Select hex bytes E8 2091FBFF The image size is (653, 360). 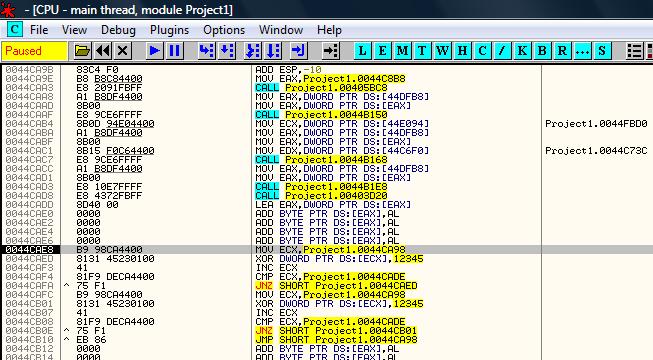(109, 88)
